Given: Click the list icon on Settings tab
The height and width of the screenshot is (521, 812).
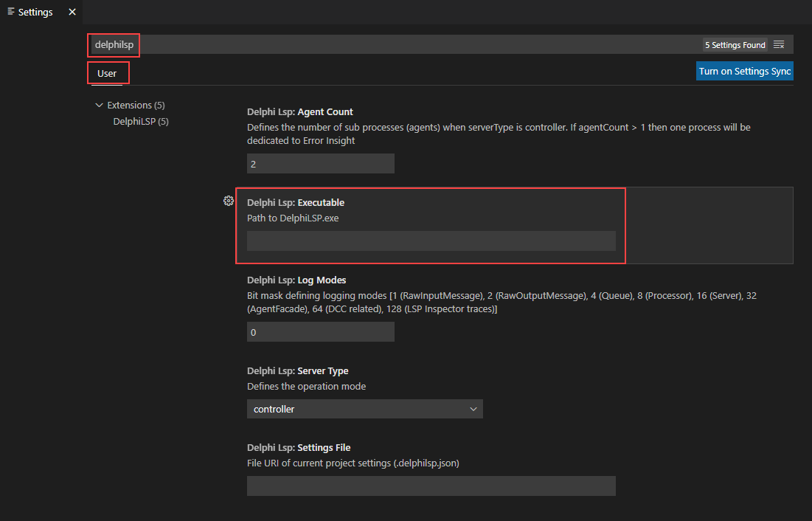Looking at the screenshot, I should (x=11, y=11).
